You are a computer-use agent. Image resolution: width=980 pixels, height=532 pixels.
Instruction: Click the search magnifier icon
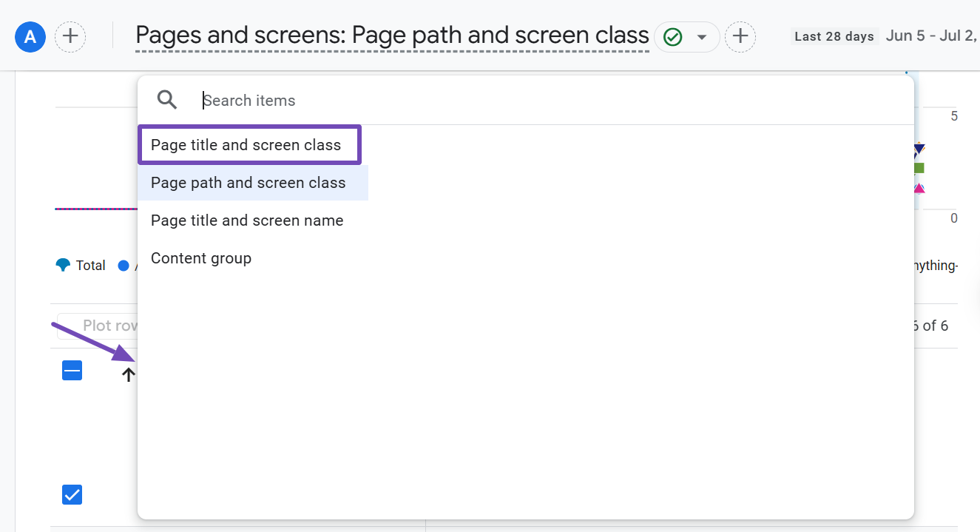pyautogui.click(x=168, y=100)
